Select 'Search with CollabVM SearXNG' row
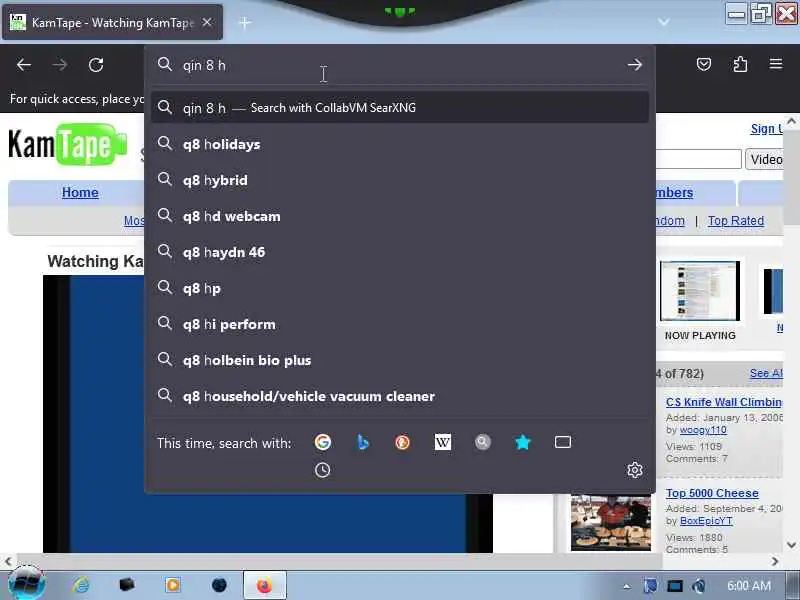Screen dimensions: 800x600 tap(400, 108)
